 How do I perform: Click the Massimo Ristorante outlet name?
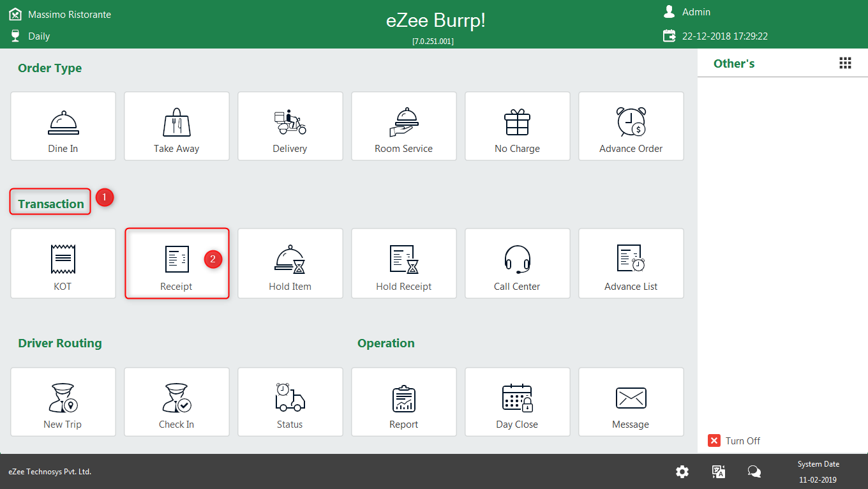pos(70,14)
